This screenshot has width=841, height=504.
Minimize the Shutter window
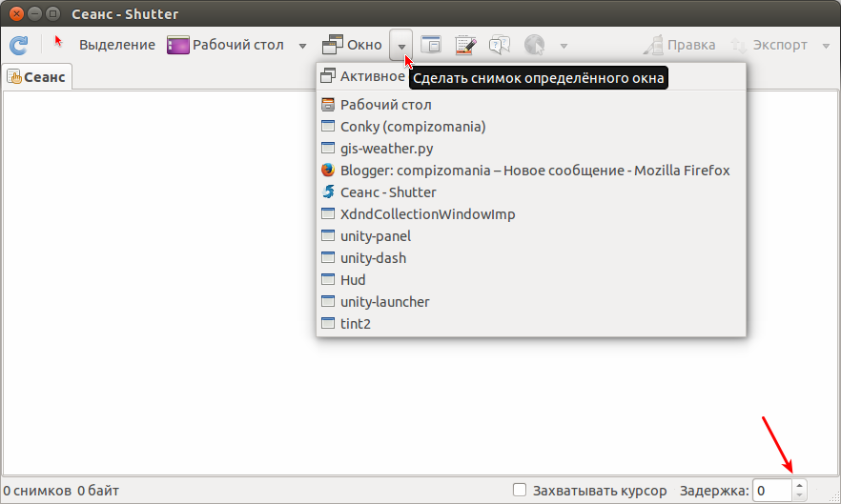[x=35, y=14]
